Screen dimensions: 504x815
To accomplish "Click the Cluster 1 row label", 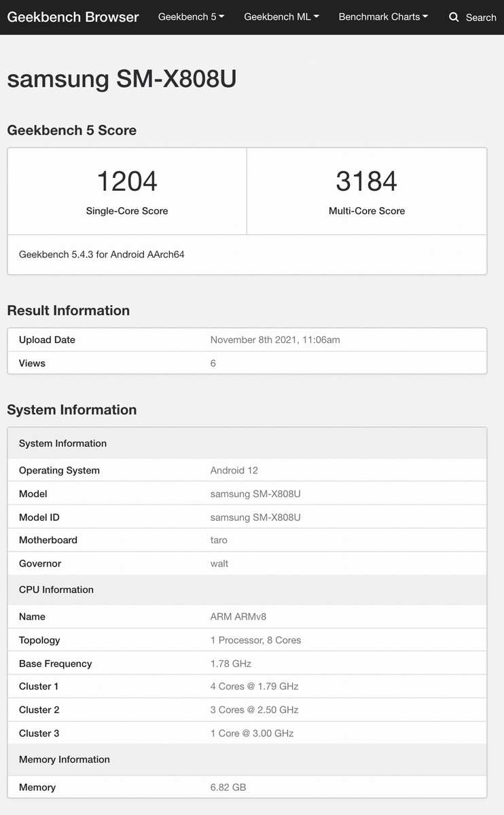I will 39,686.
